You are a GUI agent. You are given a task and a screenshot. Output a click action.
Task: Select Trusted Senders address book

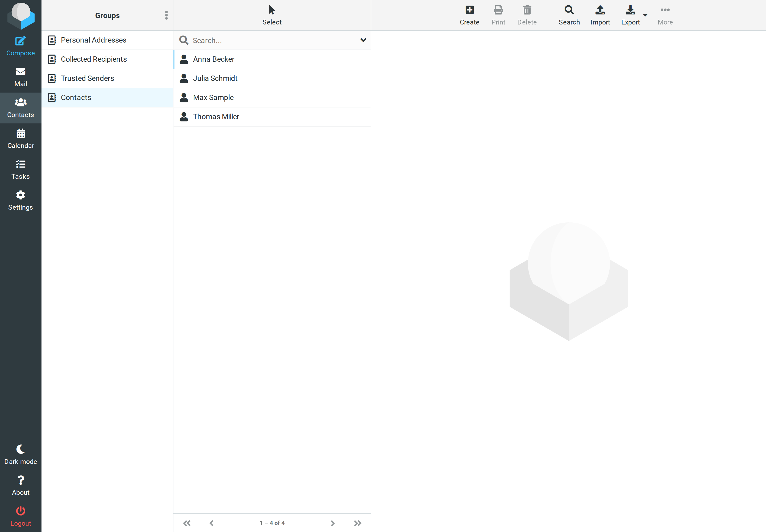coord(107,78)
